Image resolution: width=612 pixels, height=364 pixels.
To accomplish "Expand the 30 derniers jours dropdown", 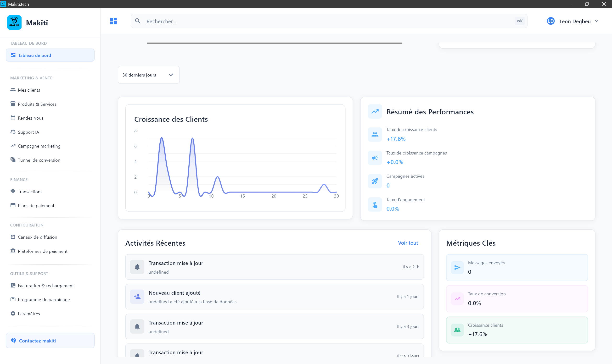I will point(149,75).
